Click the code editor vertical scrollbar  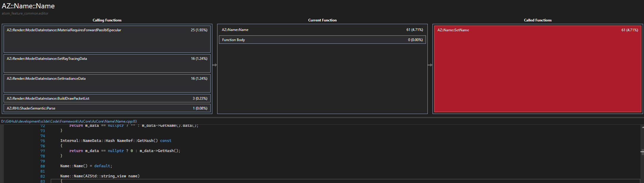point(642,154)
